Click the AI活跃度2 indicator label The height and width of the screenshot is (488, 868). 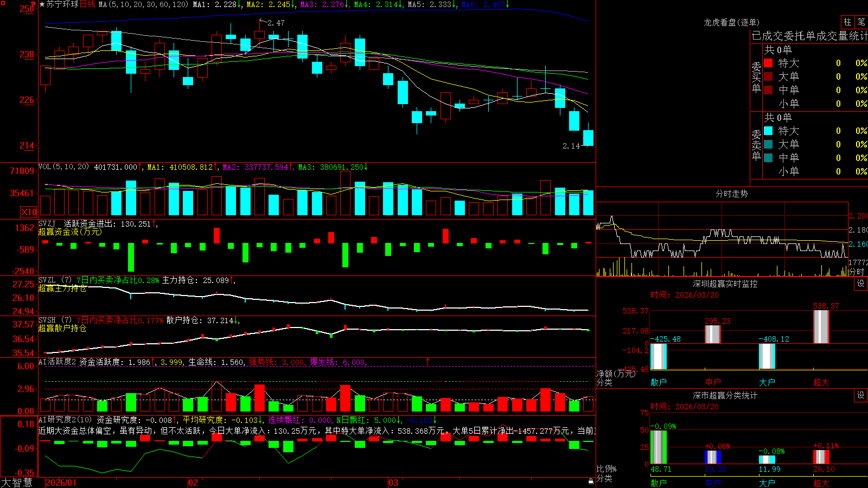point(58,362)
